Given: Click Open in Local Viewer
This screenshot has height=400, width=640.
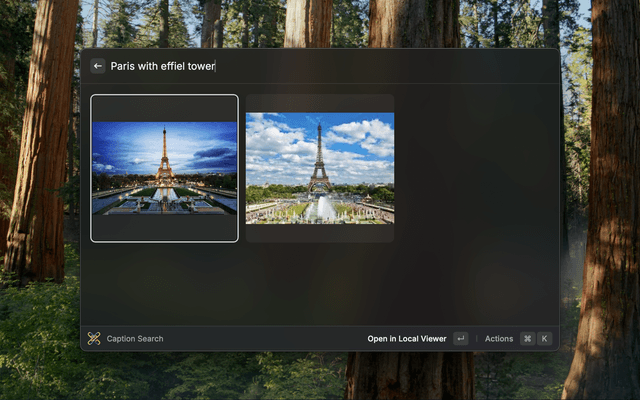Looking at the screenshot, I should point(406,339).
